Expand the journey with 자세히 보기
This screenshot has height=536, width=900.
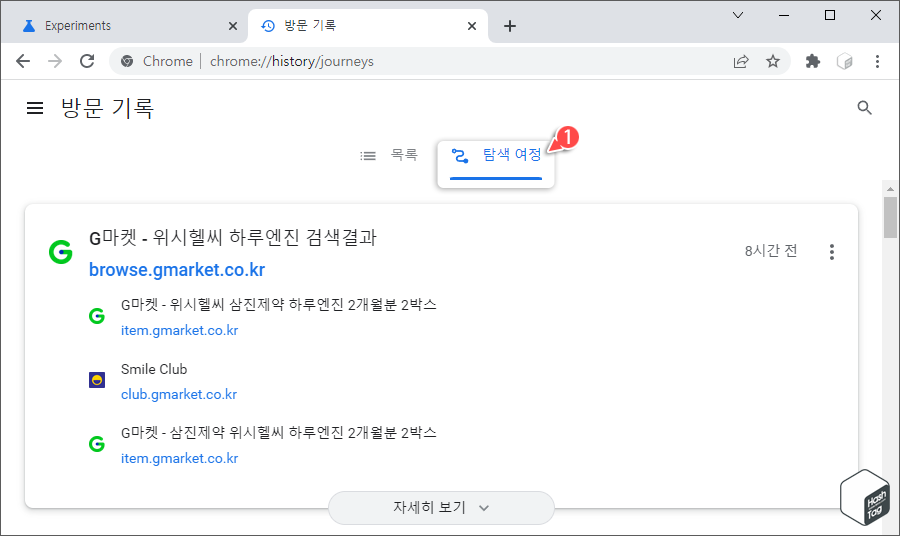pyautogui.click(x=441, y=508)
